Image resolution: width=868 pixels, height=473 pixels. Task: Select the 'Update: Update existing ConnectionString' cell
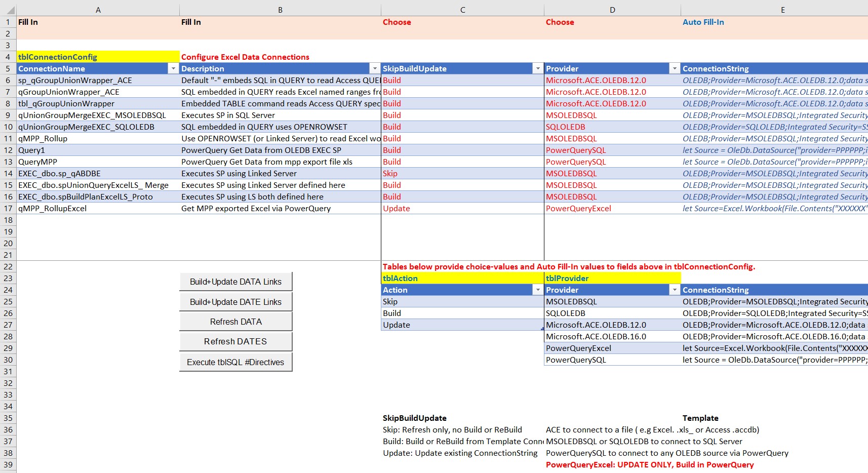click(462, 453)
